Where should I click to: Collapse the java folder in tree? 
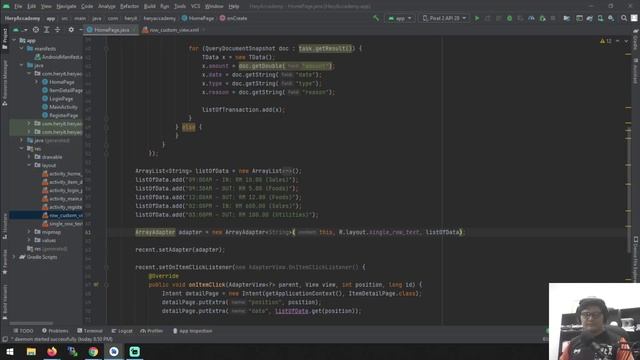22,65
